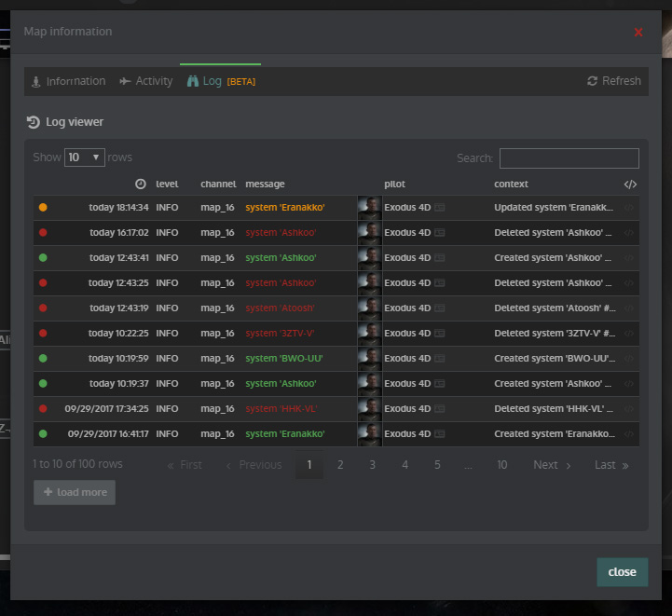Viewport: 672px width, 616px height.
Task: Focus the Search input field
Action: coord(569,158)
